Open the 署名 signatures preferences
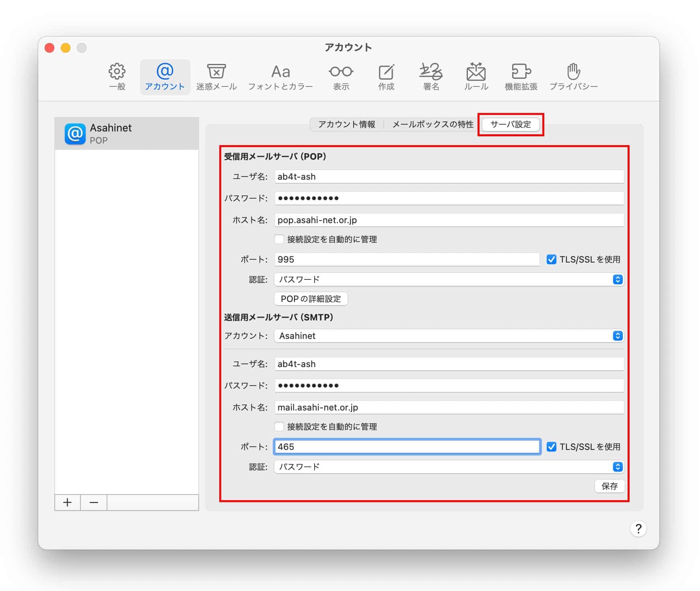Screen dimensions: 700x591 coord(431,77)
